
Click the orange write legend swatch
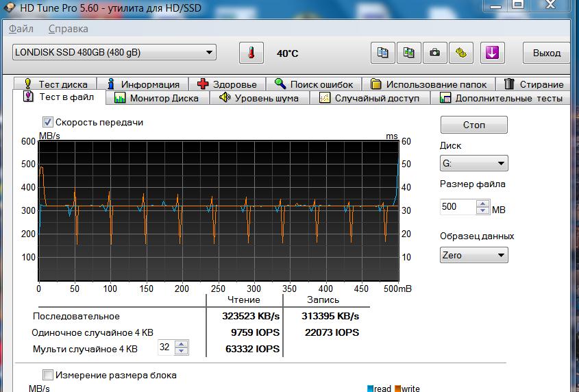(x=397, y=389)
